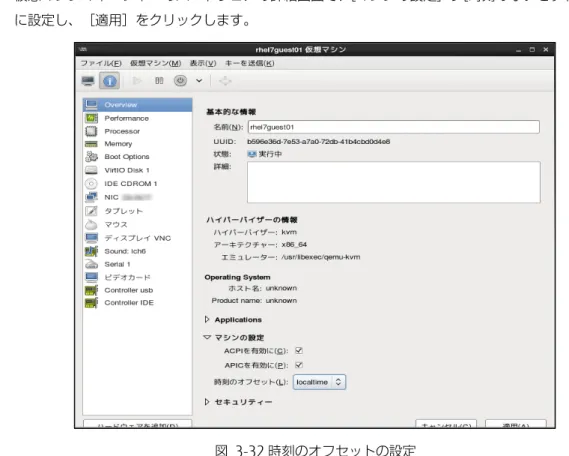Select the ディスプレイ VNC monitor icon
569x456 pixels.
91,238
